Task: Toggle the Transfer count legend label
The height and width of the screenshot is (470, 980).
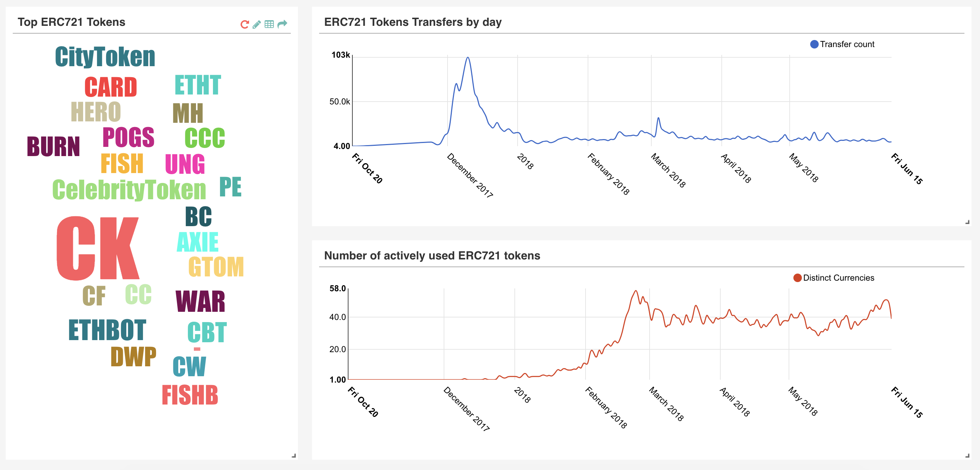Action: pos(847,44)
